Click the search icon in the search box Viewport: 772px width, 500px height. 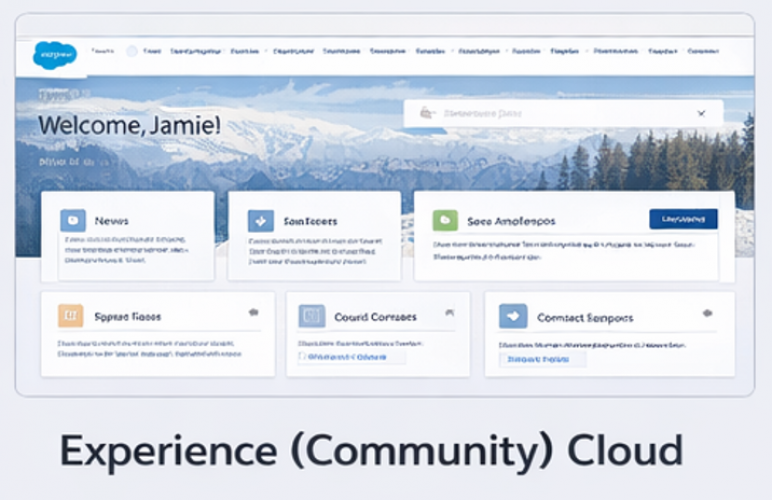tap(427, 113)
